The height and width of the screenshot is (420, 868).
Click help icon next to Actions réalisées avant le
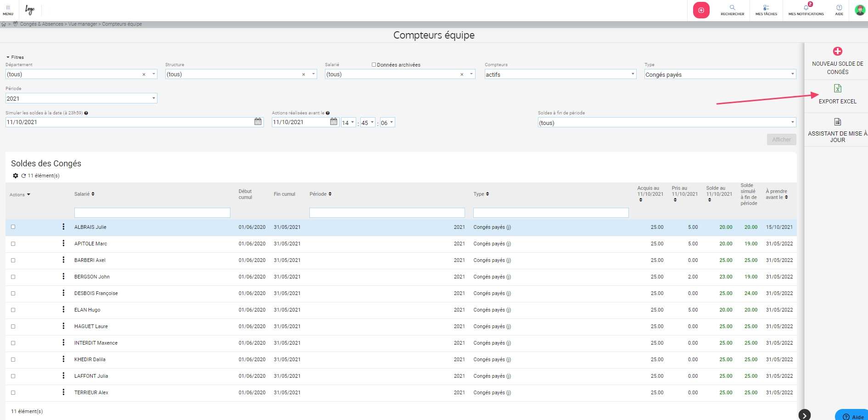click(328, 113)
